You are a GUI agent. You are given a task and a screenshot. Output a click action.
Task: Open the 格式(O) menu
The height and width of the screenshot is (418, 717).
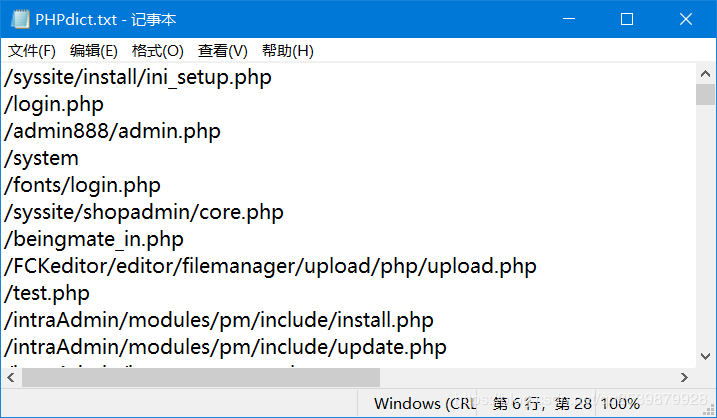[x=157, y=51]
